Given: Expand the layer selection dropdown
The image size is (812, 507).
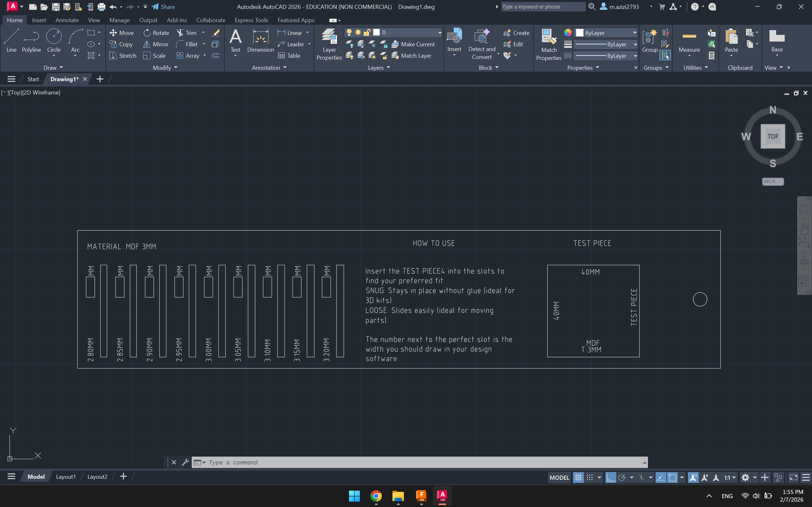Looking at the screenshot, I should click(x=439, y=32).
